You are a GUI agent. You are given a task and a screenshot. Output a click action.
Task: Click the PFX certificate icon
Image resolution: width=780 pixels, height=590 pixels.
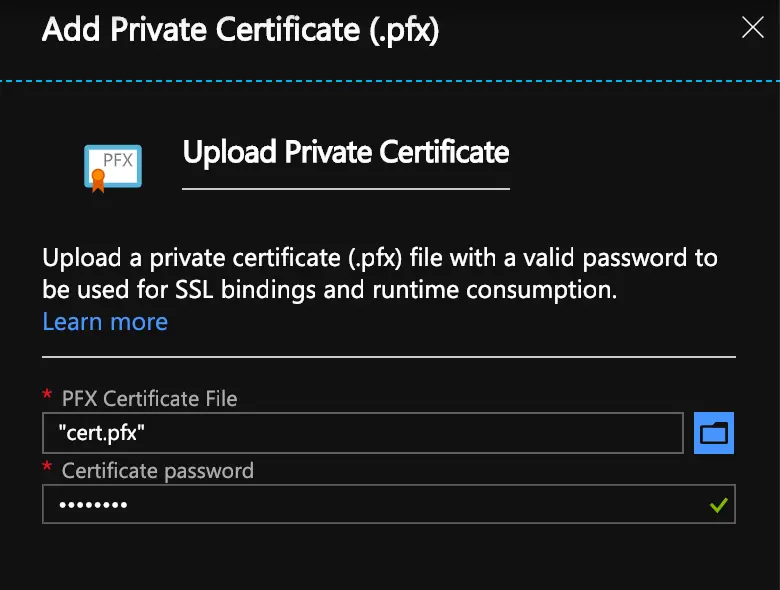pyautogui.click(x=113, y=168)
